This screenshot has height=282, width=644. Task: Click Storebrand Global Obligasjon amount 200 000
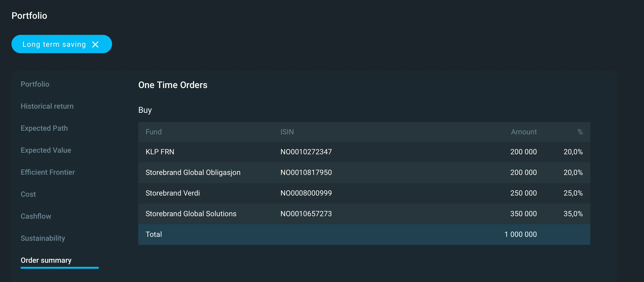[523, 172]
